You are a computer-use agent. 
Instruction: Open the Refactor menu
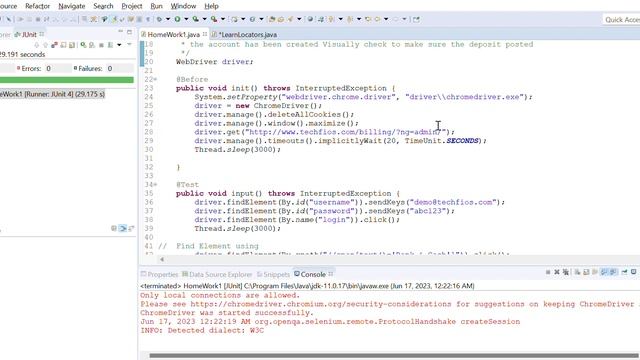pyautogui.click(x=37, y=6)
